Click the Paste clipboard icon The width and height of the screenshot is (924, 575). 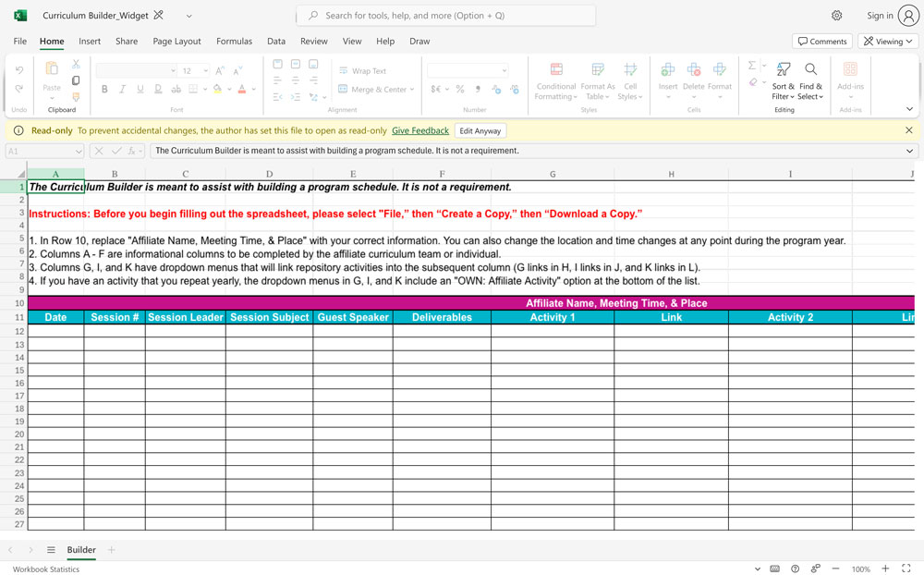click(52, 68)
